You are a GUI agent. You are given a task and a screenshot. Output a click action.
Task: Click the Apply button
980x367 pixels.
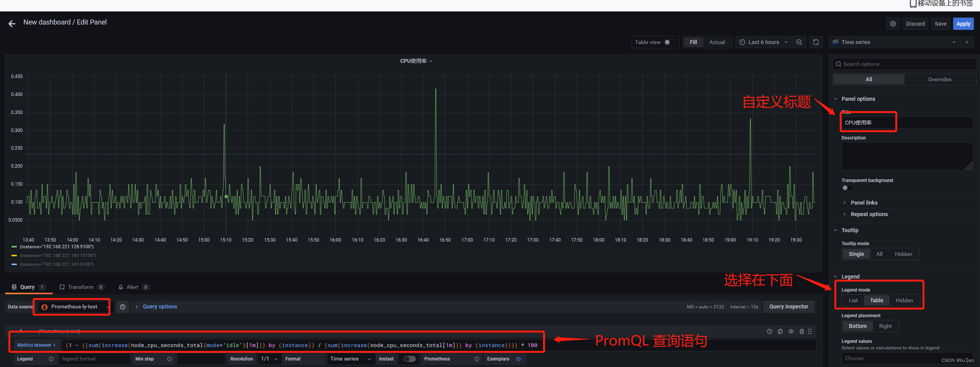click(x=963, y=24)
